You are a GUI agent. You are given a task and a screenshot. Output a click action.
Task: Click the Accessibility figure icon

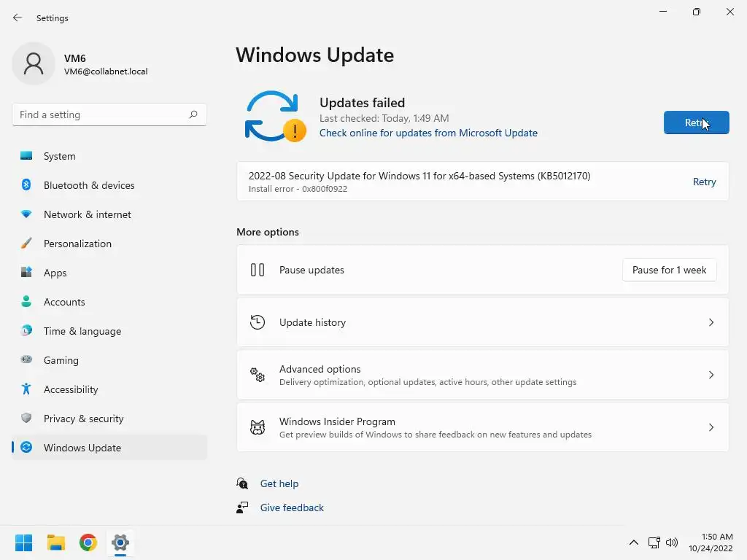26,389
